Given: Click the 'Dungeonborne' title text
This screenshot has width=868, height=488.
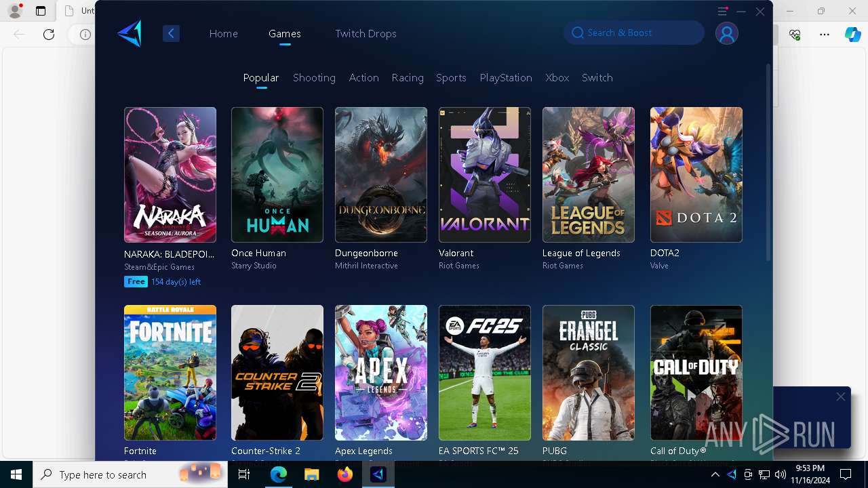Looking at the screenshot, I should 366,253.
